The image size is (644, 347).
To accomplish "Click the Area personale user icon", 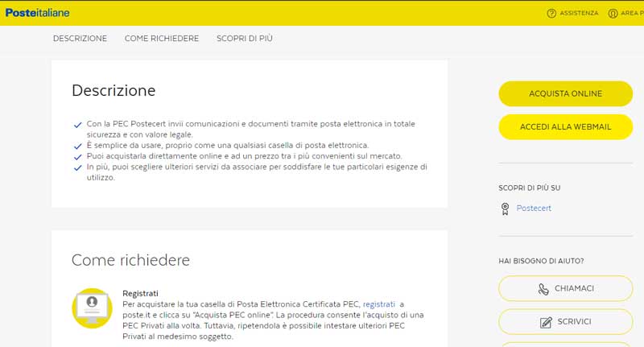I will tap(613, 13).
